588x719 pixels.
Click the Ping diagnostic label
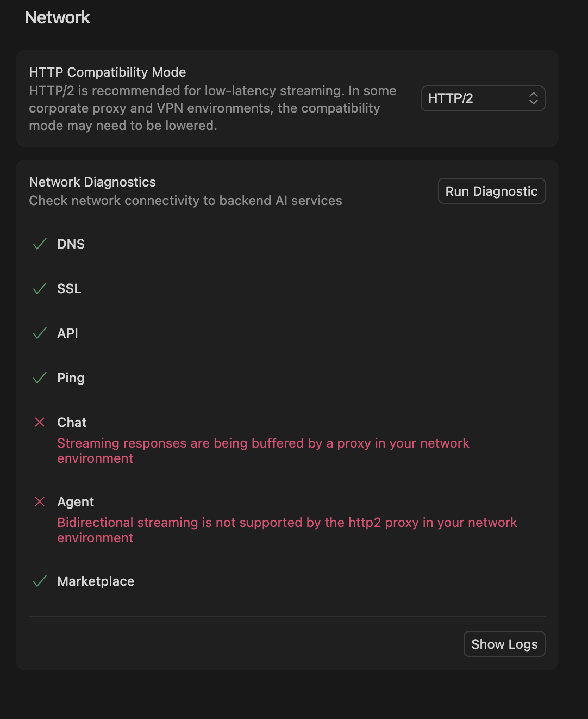71,378
